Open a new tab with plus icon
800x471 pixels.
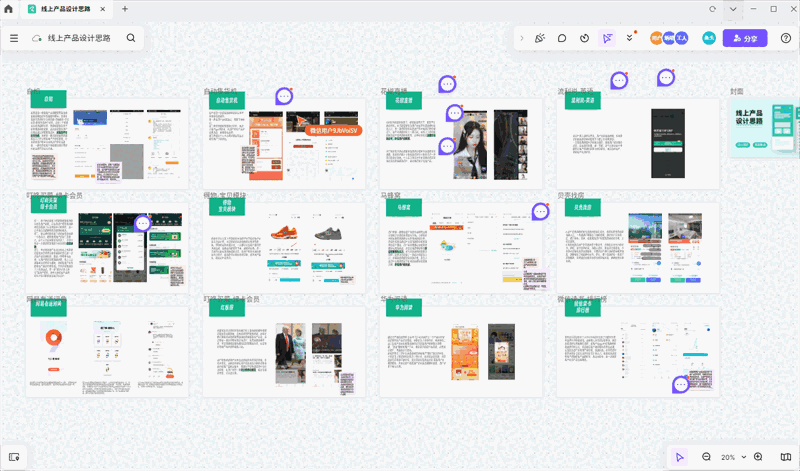tap(125, 9)
